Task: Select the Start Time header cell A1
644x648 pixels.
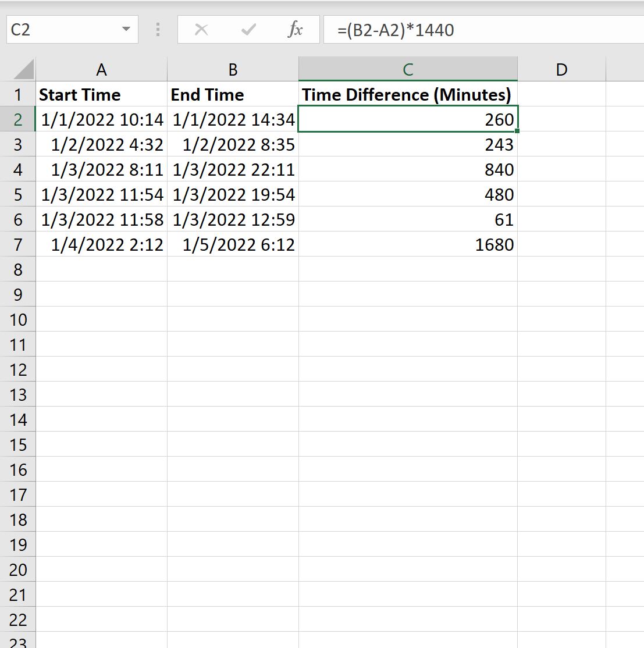Action: pos(102,94)
